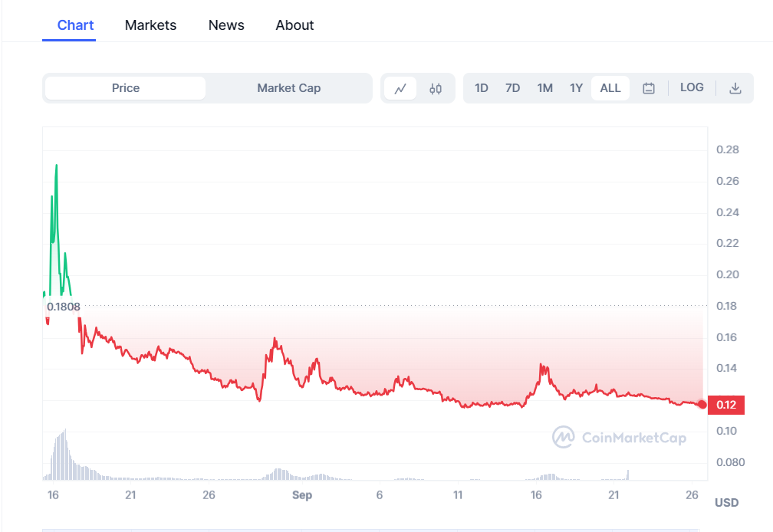Set time range to 1Y

(x=577, y=88)
